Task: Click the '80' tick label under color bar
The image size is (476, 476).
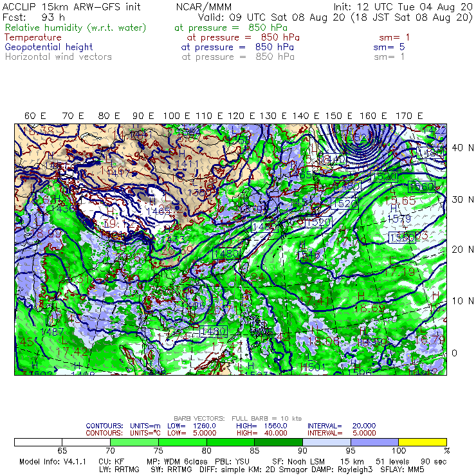Action: pyautogui.click(x=206, y=450)
